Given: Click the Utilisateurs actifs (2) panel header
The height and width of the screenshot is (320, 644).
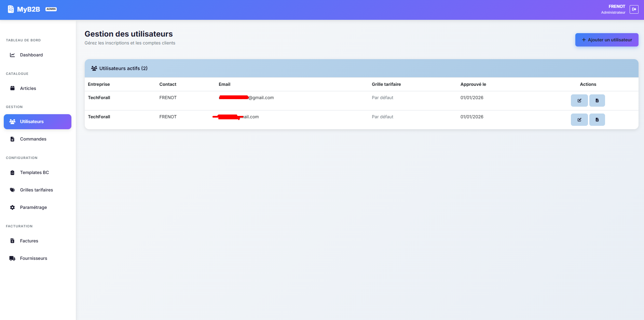Looking at the screenshot, I should [x=123, y=68].
